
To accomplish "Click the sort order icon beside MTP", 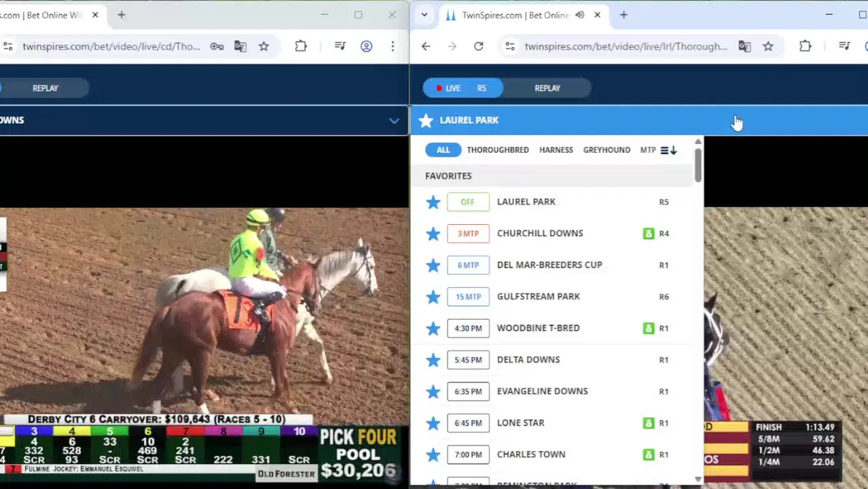I will click(669, 150).
